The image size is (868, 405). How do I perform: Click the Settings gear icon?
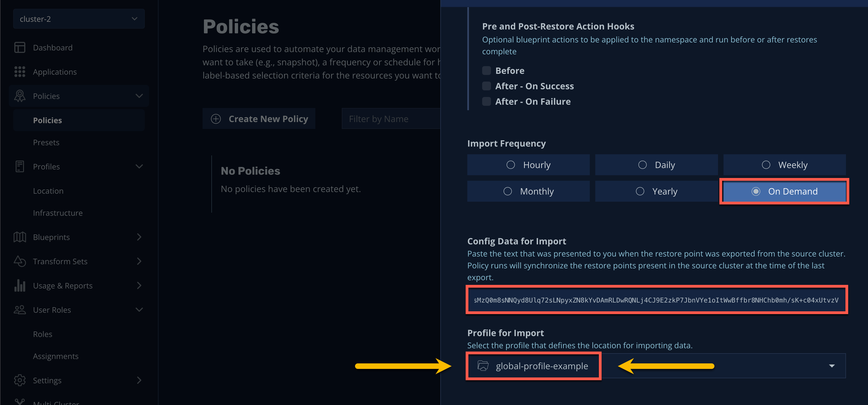click(20, 380)
